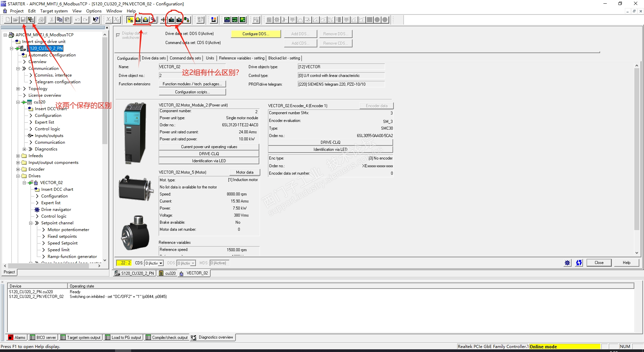644x352 pixels.
Task: Click the context Help arrow-question icon
Action: (96, 20)
